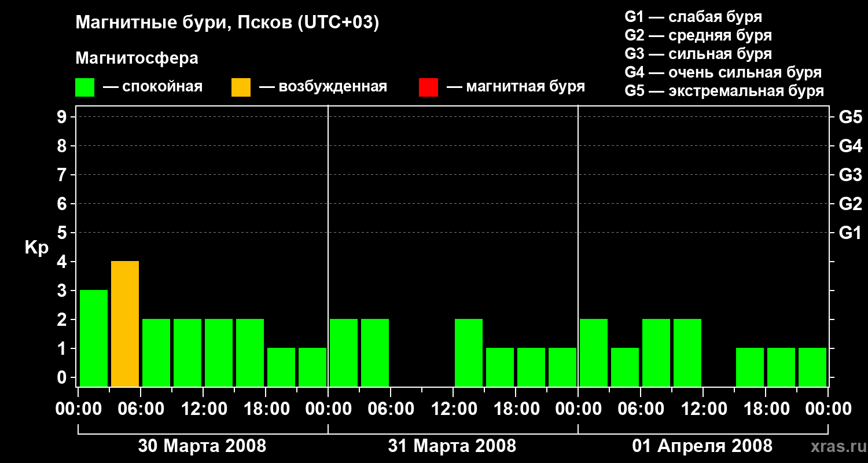This screenshot has width=868, height=463.
Task: Click 'G5 — экстремальная буря' legend line
Action: (x=724, y=91)
